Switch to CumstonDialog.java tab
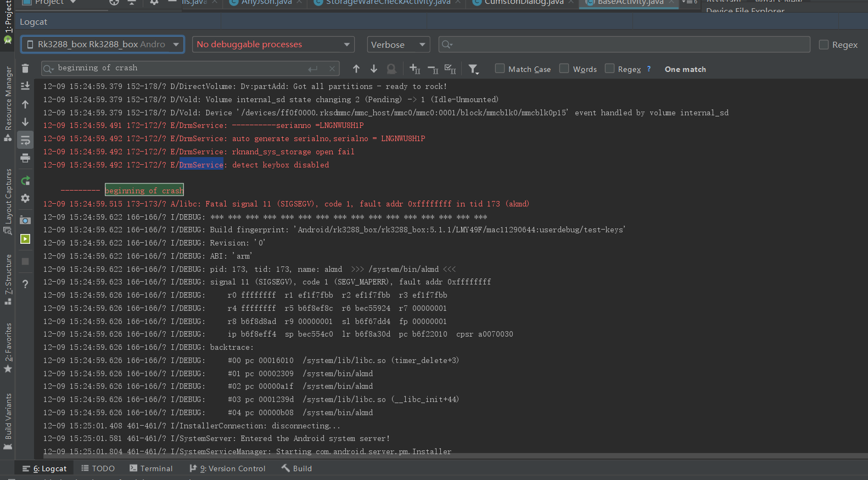Image resolution: width=868 pixels, height=480 pixels. tap(524, 3)
